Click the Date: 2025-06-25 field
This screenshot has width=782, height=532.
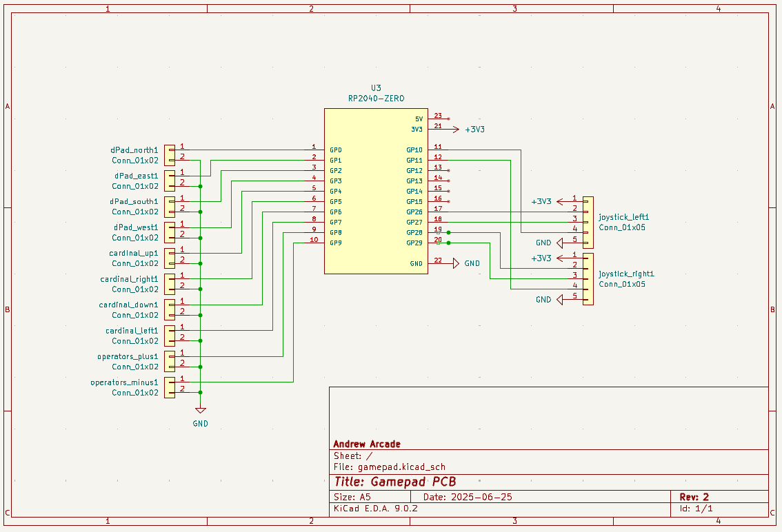468,497
